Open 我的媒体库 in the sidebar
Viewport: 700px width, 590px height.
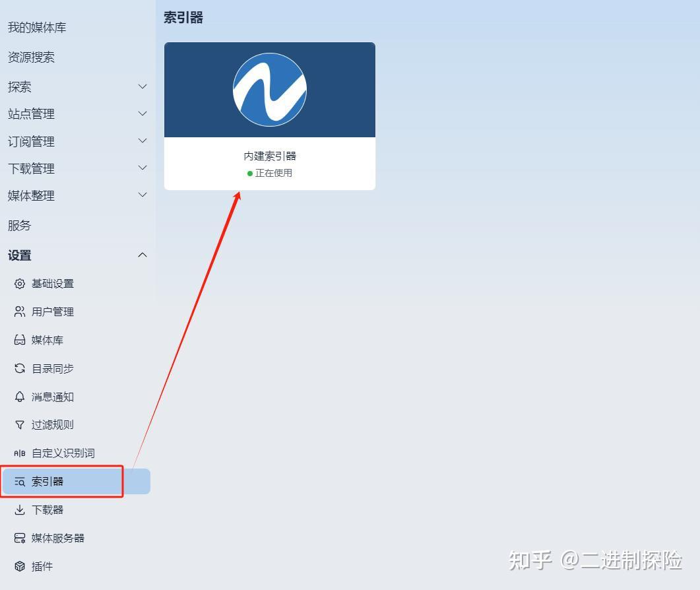(37, 27)
